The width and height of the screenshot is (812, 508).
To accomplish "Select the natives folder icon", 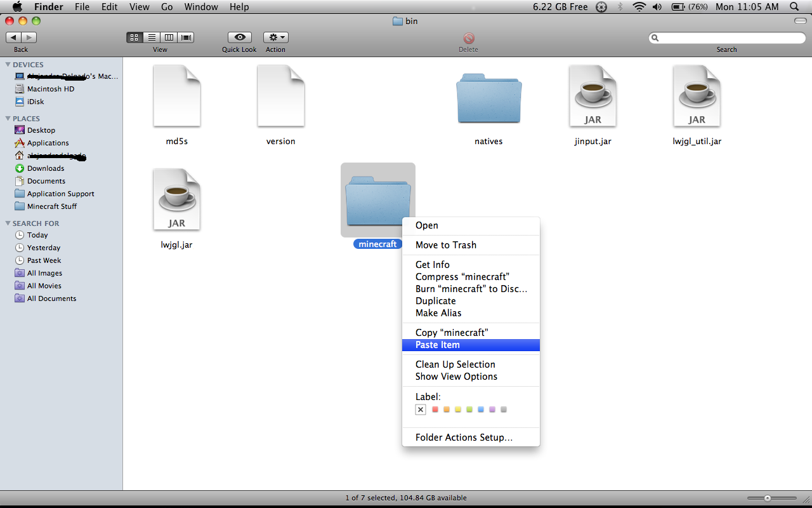I will 488,98.
